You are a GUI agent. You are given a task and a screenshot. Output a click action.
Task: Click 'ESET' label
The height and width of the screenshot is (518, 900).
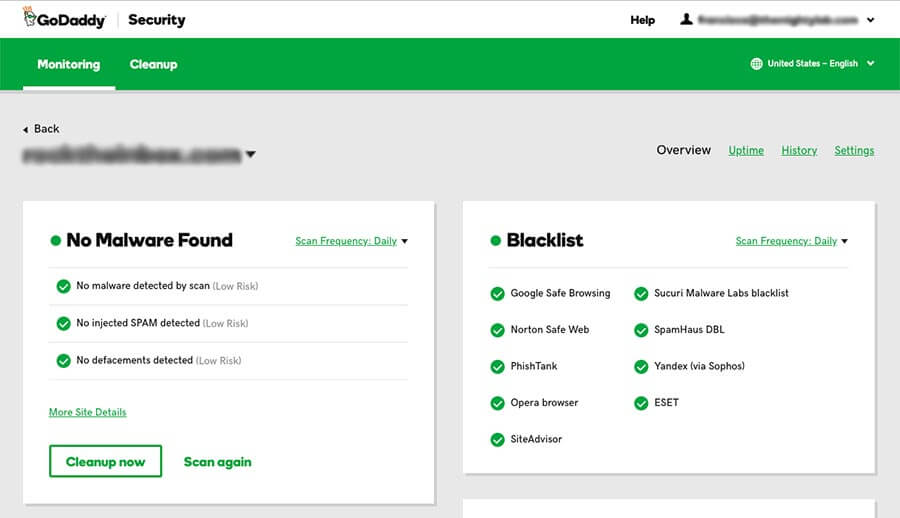(x=666, y=403)
